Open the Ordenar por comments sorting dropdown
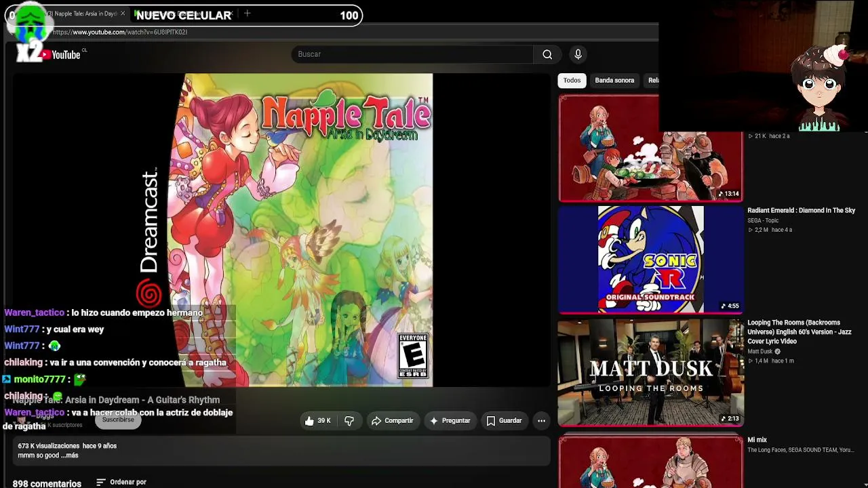Screen dimensions: 868x488 [121, 483]
